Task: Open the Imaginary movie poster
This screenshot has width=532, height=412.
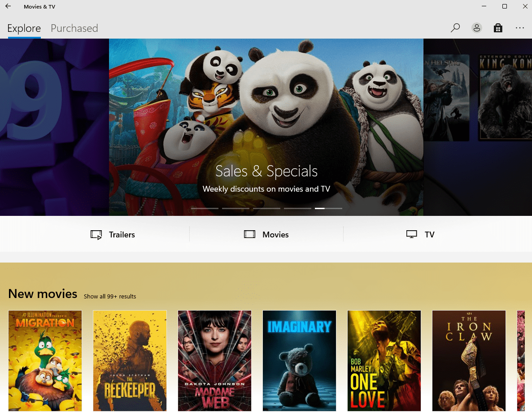Action: click(x=299, y=360)
